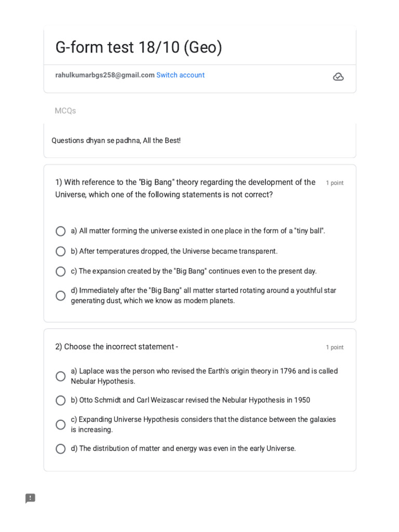399x532 pixels.
Task: Click the '1 point' label of question 2
Action: click(x=335, y=347)
